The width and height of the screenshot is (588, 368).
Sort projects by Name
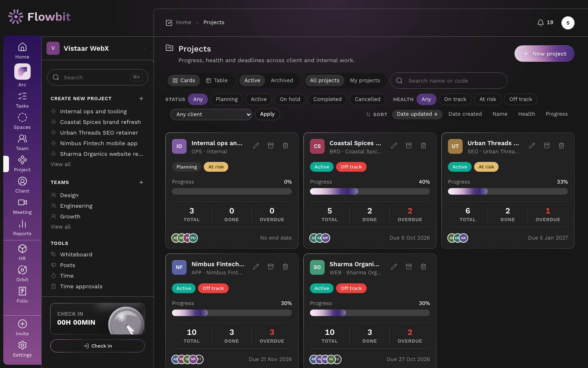coord(500,114)
